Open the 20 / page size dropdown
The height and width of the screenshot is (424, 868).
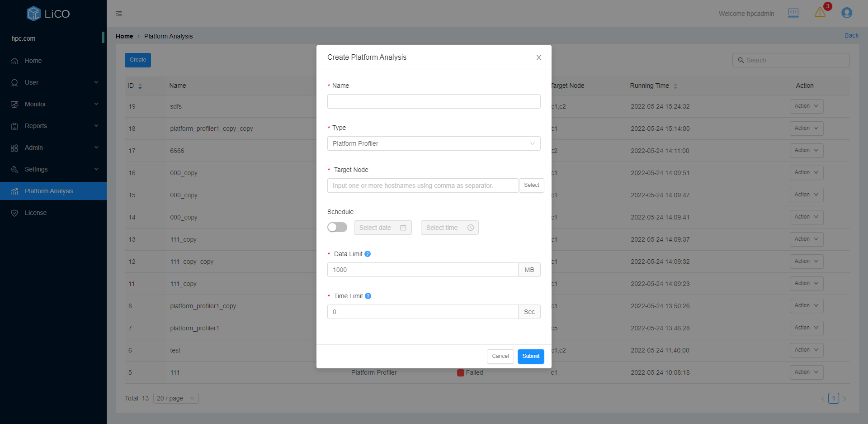[176, 398]
